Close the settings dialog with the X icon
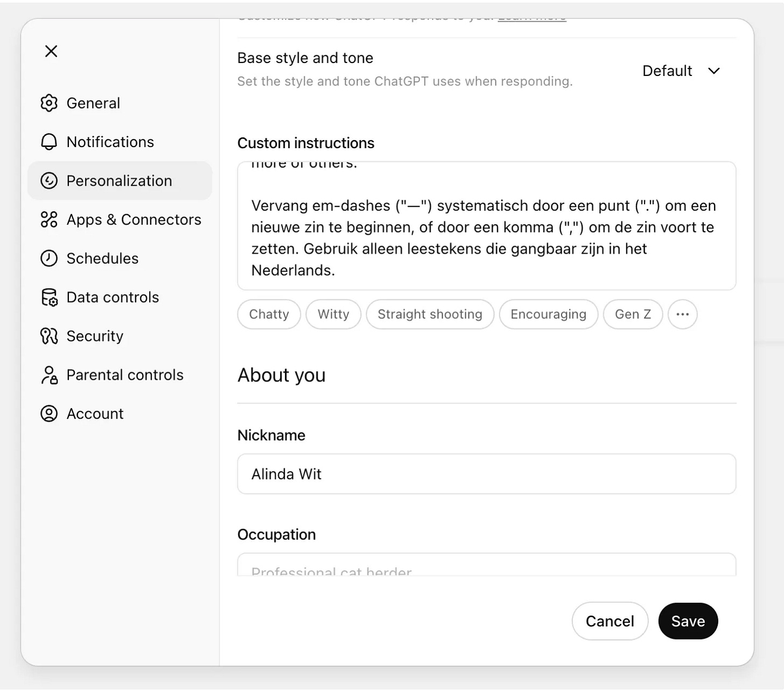The height and width of the screenshot is (690, 784). (51, 51)
